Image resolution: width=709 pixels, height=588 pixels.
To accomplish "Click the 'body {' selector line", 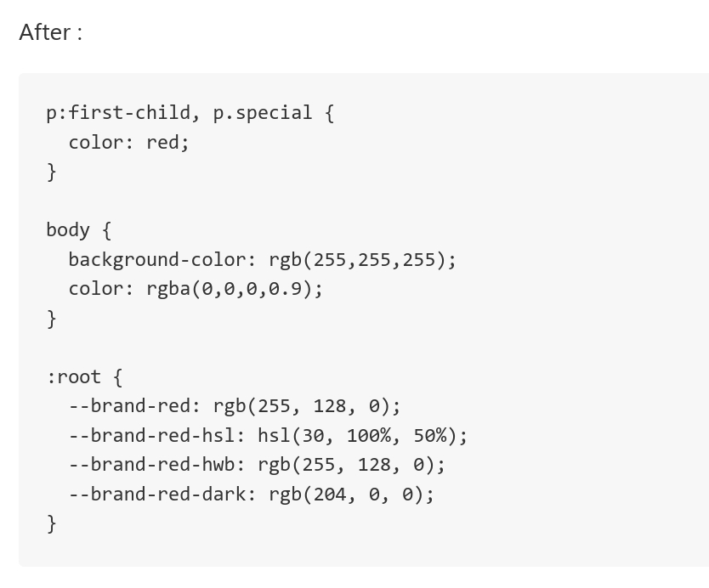I will pyautogui.click(x=79, y=230).
